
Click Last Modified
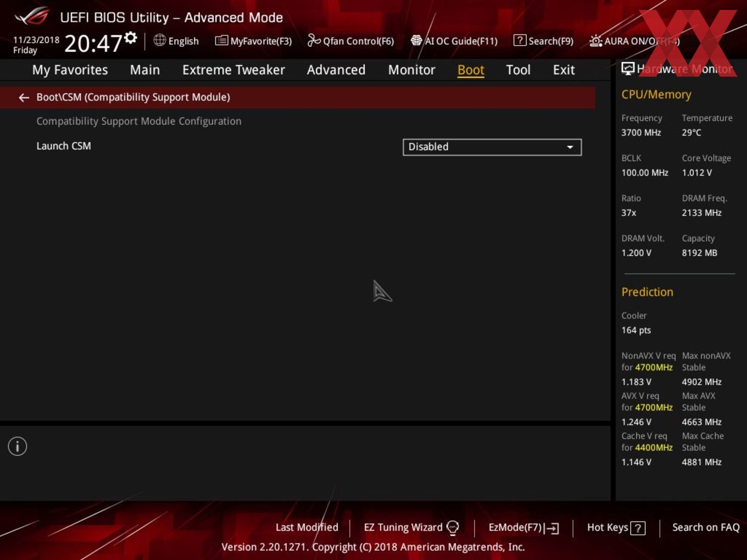pyautogui.click(x=306, y=527)
